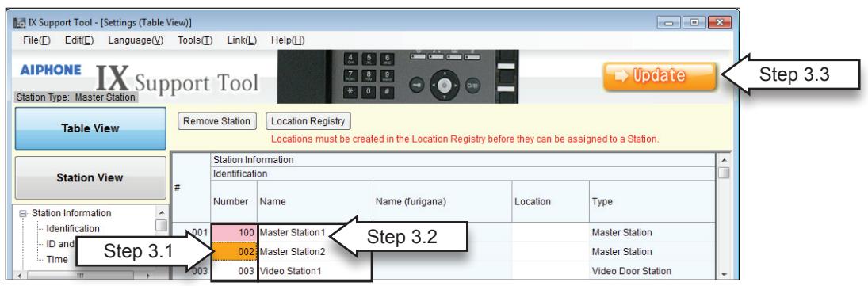Close the IX Support Tool window

(x=719, y=23)
